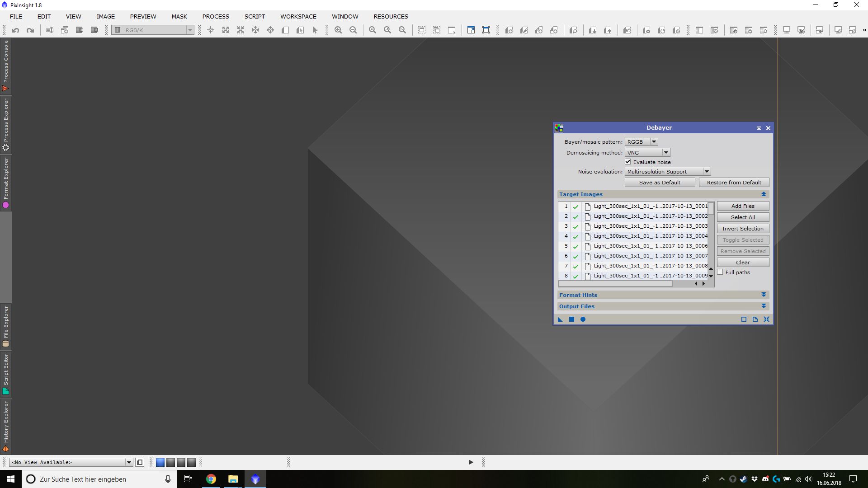Open the History Explorer side panel

[x=6, y=427]
